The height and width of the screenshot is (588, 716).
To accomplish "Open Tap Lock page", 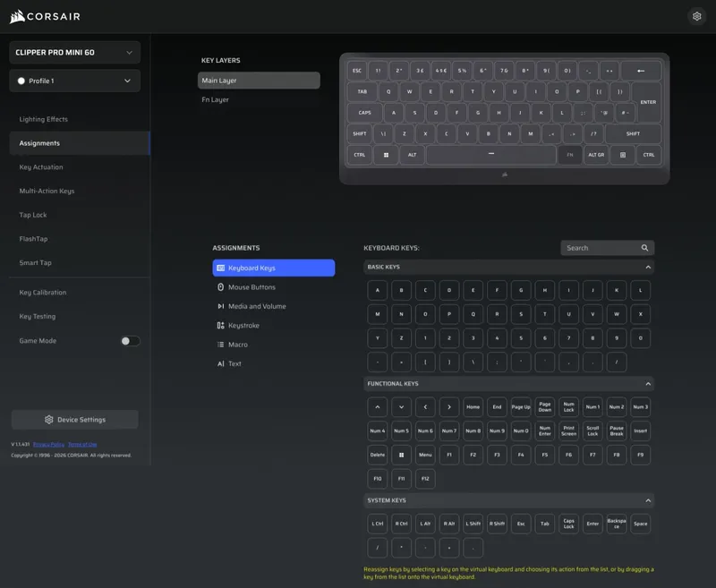I will tap(33, 215).
